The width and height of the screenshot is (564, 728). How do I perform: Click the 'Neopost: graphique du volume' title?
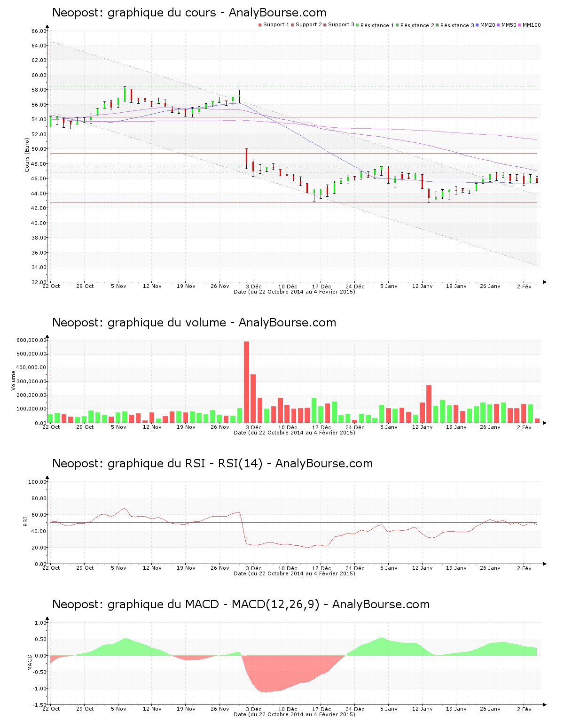click(x=139, y=323)
